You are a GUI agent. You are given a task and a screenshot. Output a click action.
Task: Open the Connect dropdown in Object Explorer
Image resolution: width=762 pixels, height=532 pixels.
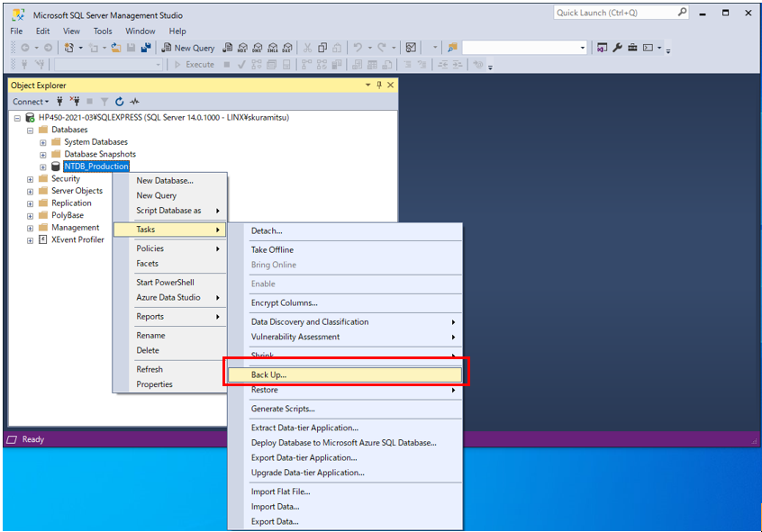point(31,102)
